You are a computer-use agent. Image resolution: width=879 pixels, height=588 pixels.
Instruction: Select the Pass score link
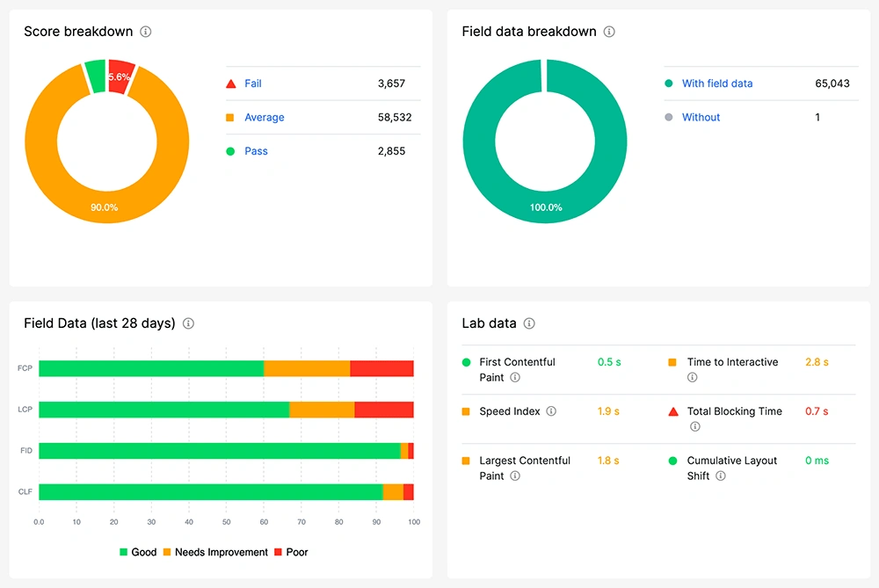click(256, 151)
